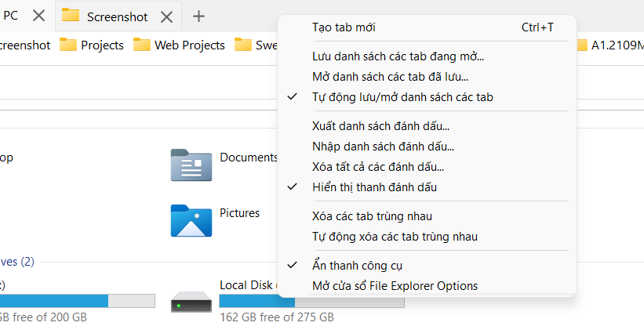The height and width of the screenshot is (326, 644).
Task: Close the Screenshot tab
Action: 166,16
